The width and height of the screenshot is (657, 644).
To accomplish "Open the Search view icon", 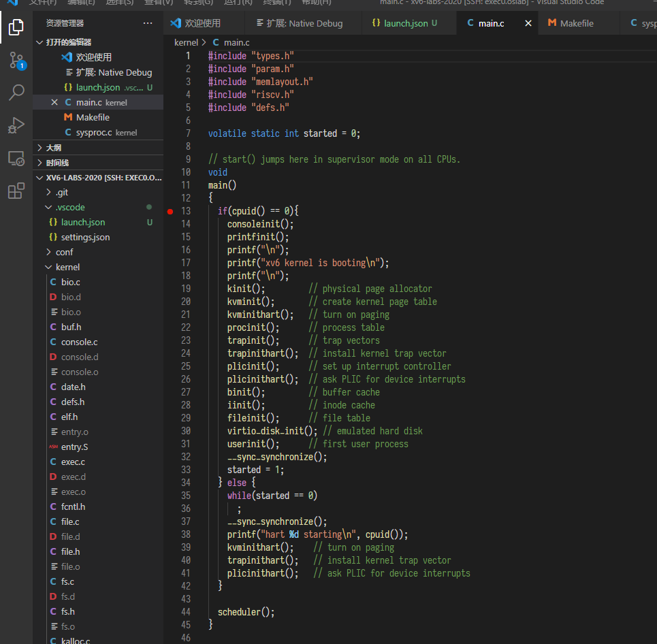I will pyautogui.click(x=16, y=93).
